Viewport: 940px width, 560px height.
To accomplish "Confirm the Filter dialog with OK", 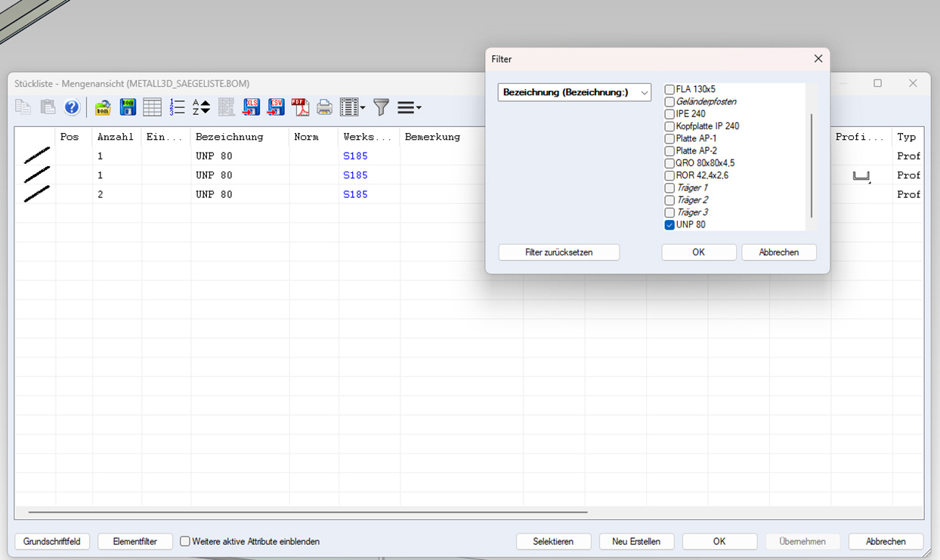I will [x=699, y=252].
